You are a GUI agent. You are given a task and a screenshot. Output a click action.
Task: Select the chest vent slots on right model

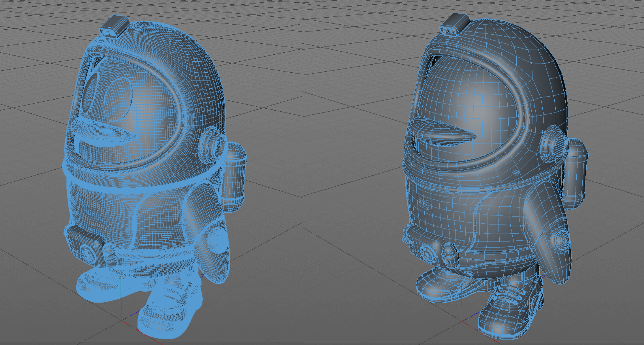click(424, 203)
